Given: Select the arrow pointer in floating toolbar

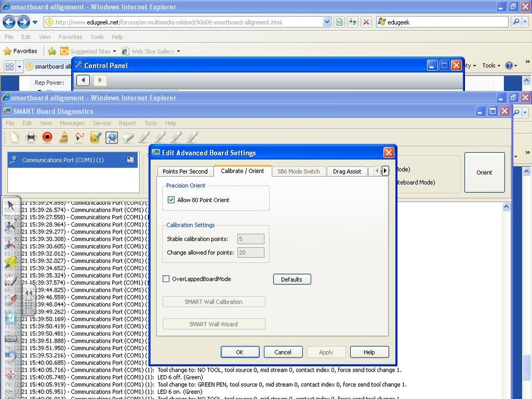Looking at the screenshot, I should pos(11,206).
